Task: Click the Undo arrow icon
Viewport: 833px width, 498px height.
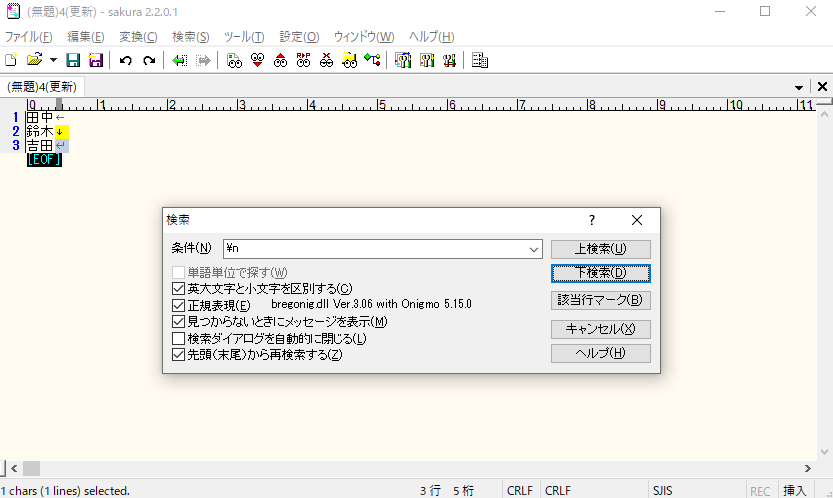Action: 125,60
